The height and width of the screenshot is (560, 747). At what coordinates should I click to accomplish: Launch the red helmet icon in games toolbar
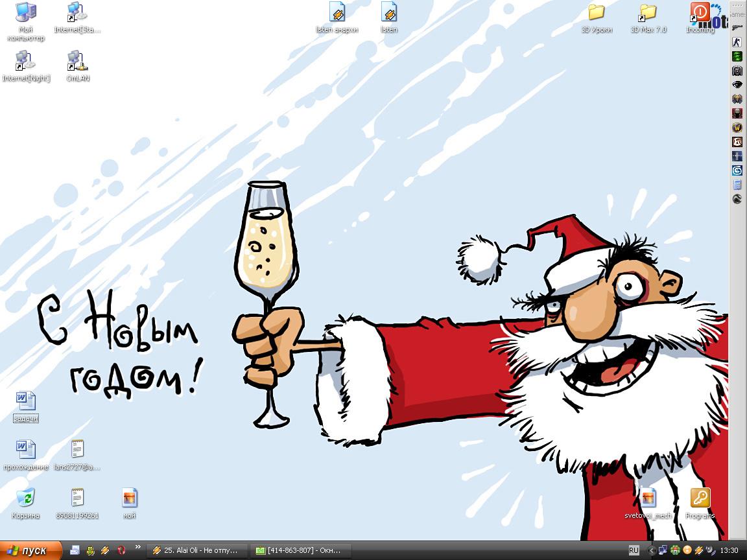coord(737,113)
